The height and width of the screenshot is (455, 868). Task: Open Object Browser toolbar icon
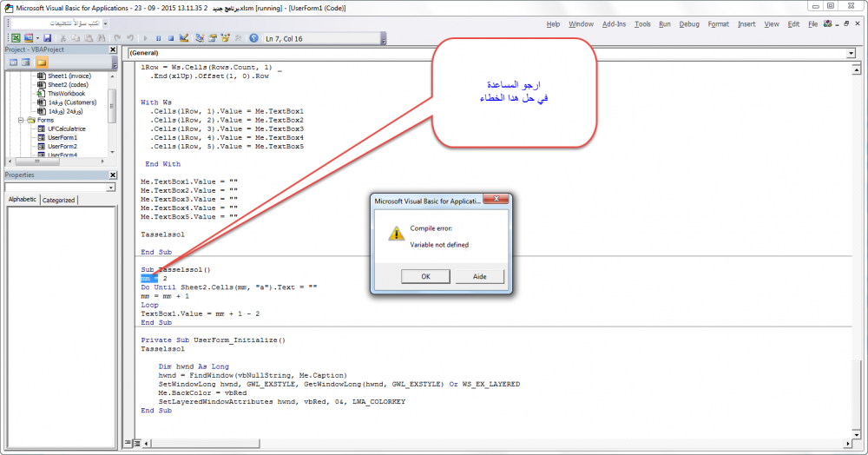[226, 38]
